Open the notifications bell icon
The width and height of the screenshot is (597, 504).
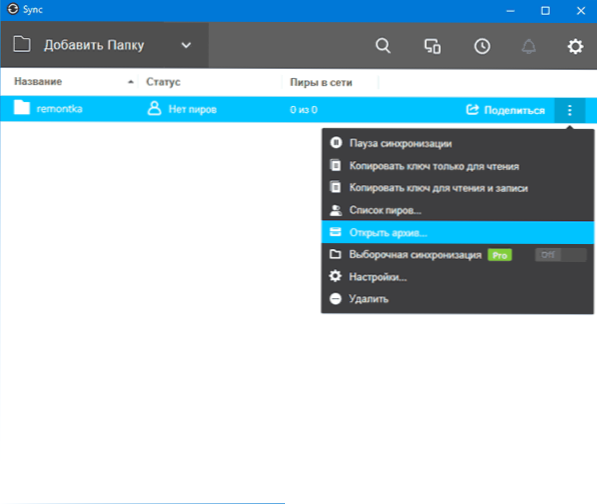(x=528, y=46)
